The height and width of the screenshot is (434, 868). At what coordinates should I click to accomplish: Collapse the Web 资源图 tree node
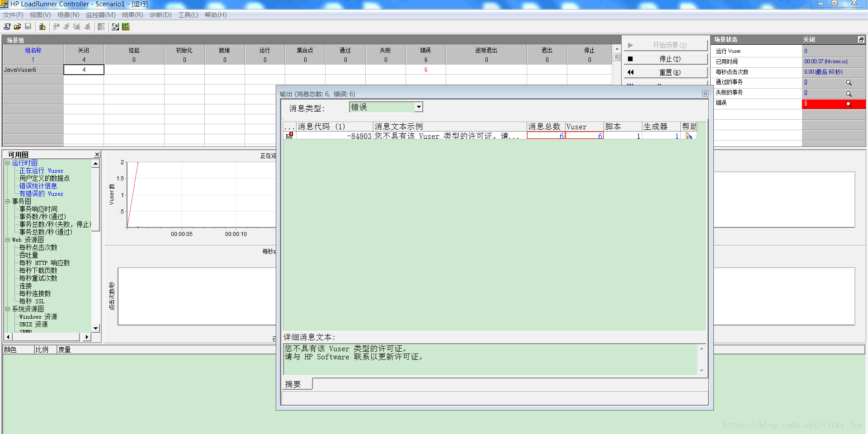tap(8, 240)
